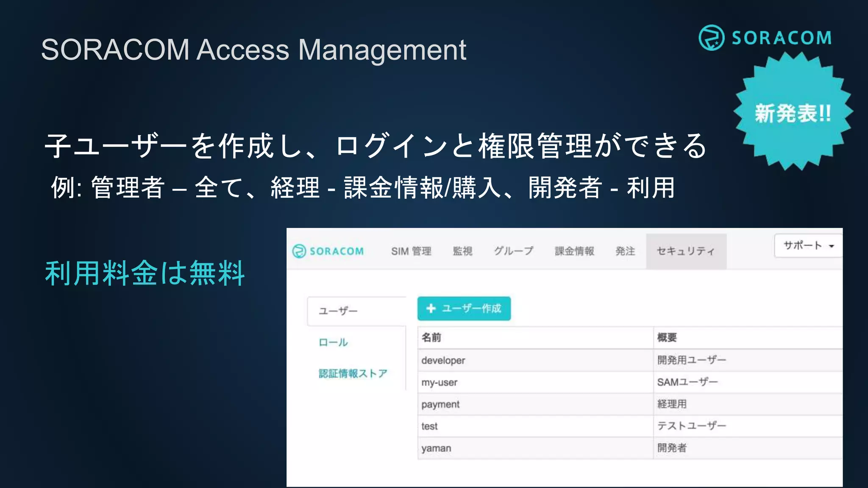The width and height of the screenshot is (868, 488).
Task: Expand the サポート dropdown
Action: coord(808,245)
